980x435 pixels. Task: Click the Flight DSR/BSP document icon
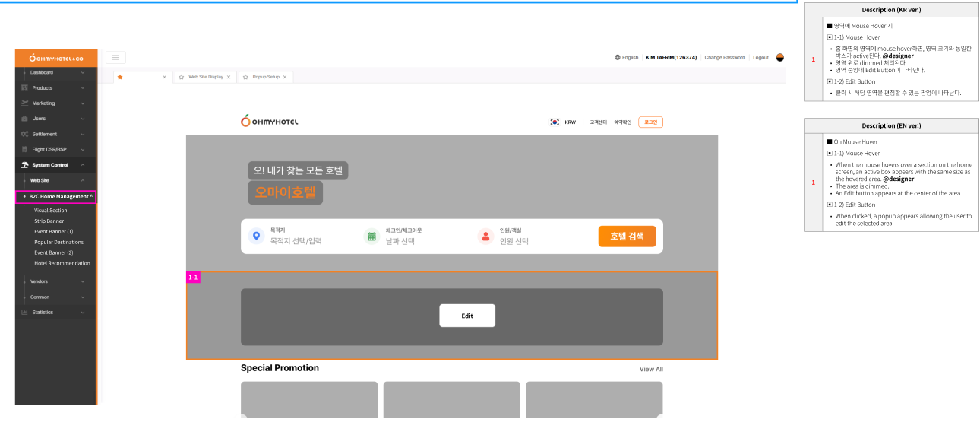24,149
